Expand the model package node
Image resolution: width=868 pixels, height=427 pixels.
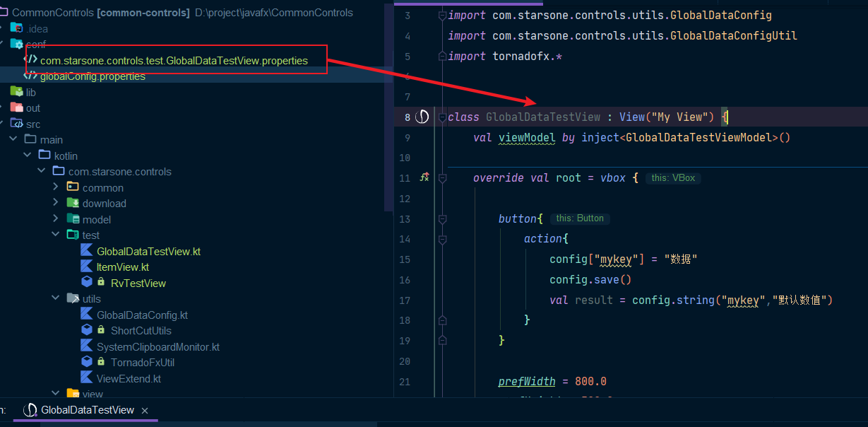point(56,219)
